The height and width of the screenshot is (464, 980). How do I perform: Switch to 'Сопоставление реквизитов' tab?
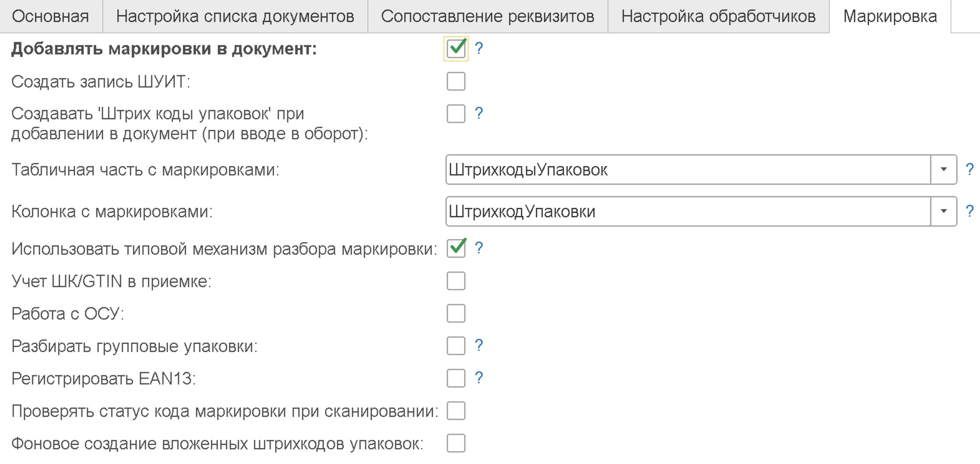pos(488,16)
